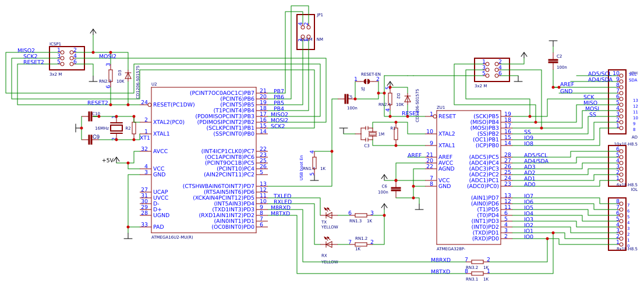Viewport: 644px width, 287px height.
Task: Select the AGND pin label
Action: coord(446,168)
